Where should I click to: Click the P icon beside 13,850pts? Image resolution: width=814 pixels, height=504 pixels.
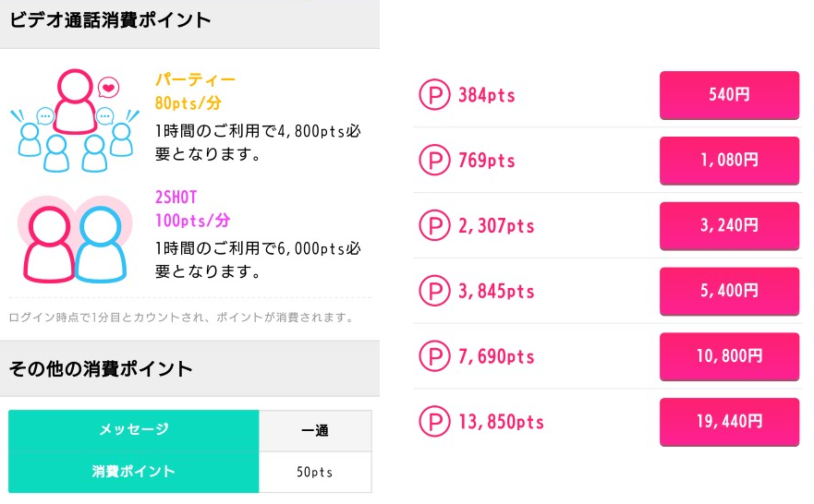tap(433, 422)
